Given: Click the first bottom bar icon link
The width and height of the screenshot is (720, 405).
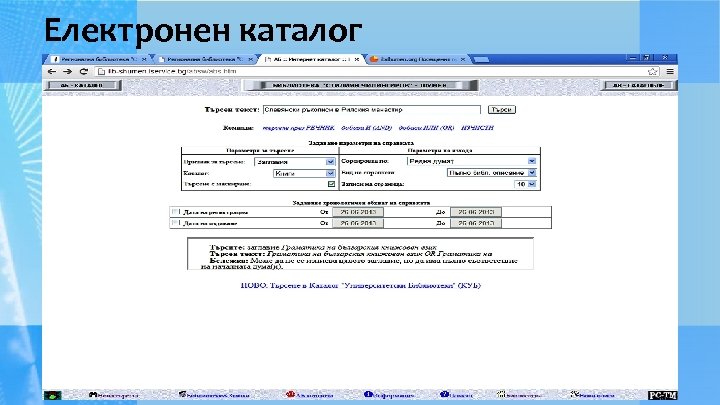Looking at the screenshot, I should (113, 394).
